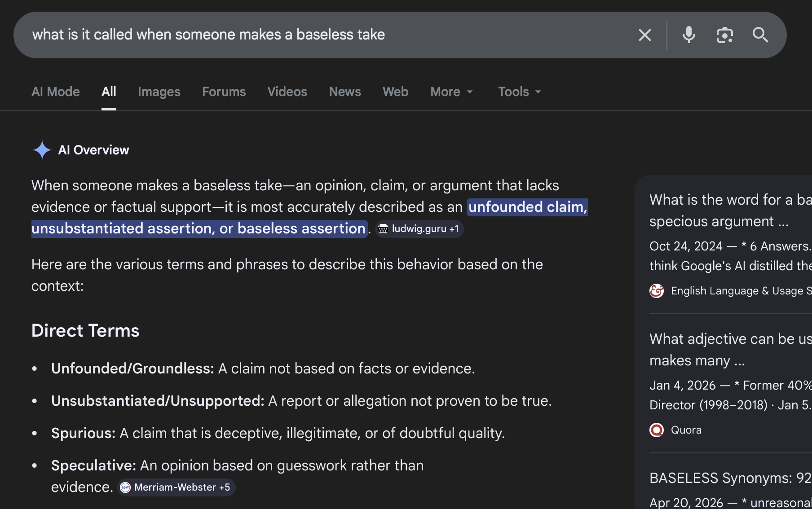This screenshot has height=509, width=812.
Task: Show Videos results tab
Action: (x=287, y=92)
